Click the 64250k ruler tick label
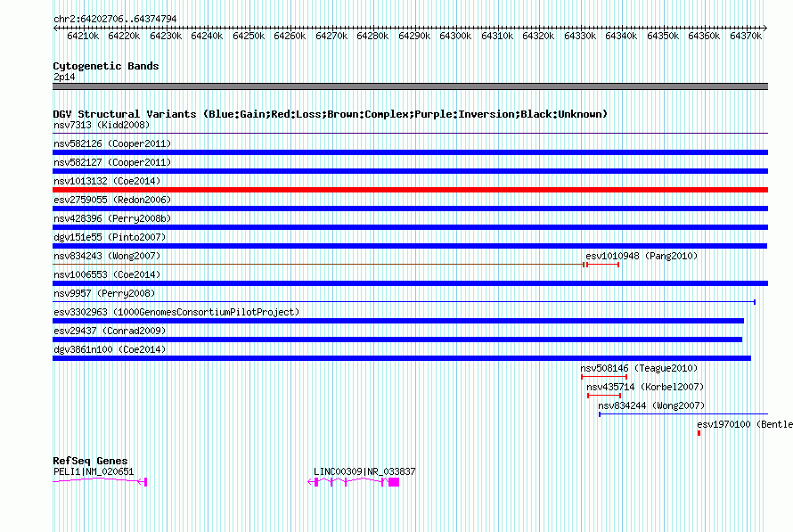793x532 pixels. click(x=249, y=36)
